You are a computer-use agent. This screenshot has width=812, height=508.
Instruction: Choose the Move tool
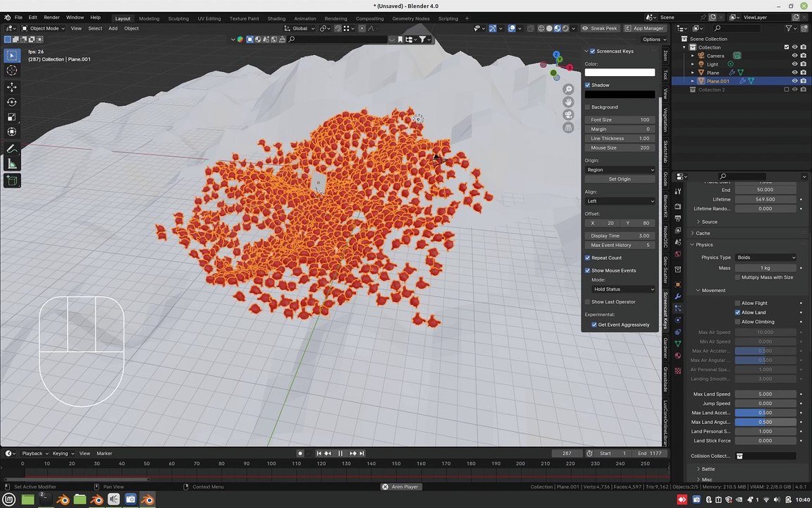coord(12,87)
